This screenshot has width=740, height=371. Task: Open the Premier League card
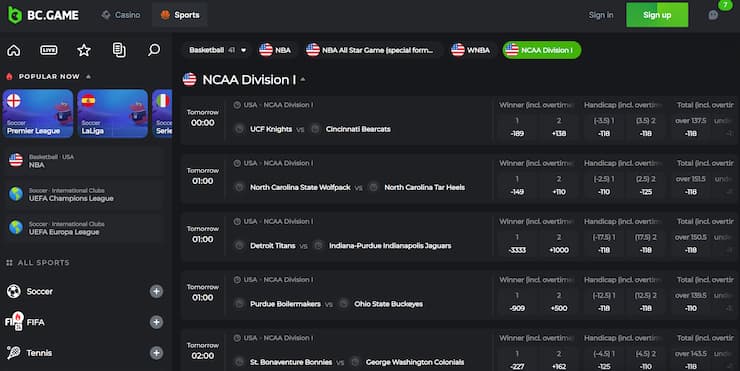click(x=38, y=114)
